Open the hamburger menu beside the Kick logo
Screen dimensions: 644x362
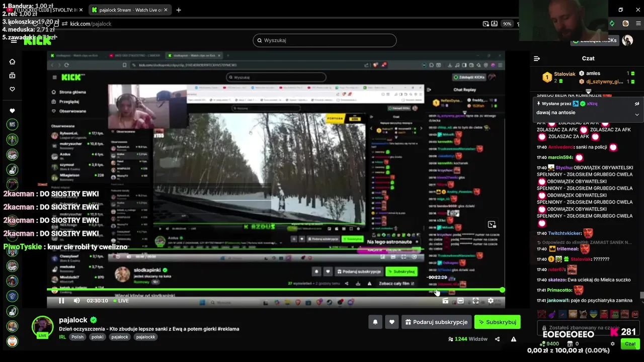14,41
